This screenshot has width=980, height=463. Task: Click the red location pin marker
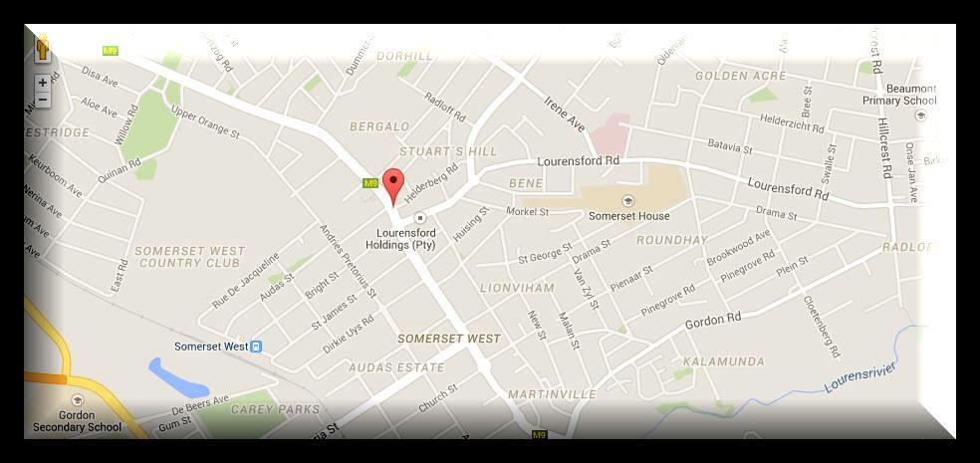pos(393,187)
